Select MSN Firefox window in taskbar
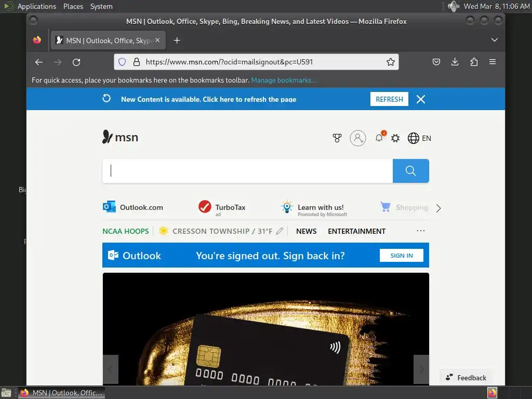532x399 pixels. coord(61,393)
